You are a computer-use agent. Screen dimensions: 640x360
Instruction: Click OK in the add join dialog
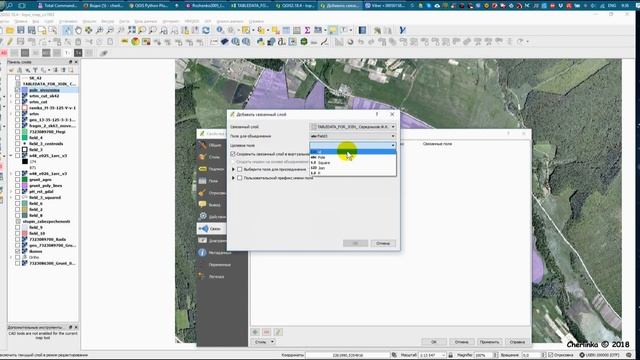(x=356, y=243)
